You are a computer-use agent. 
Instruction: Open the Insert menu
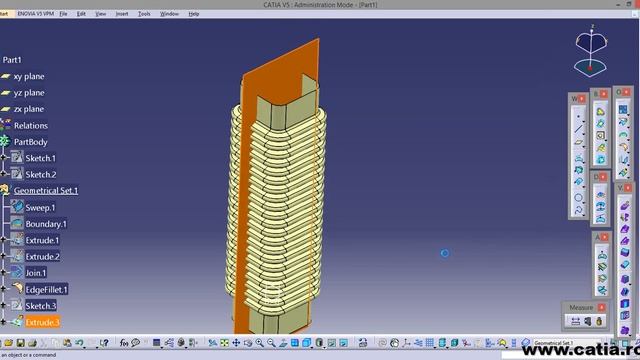tap(122, 14)
